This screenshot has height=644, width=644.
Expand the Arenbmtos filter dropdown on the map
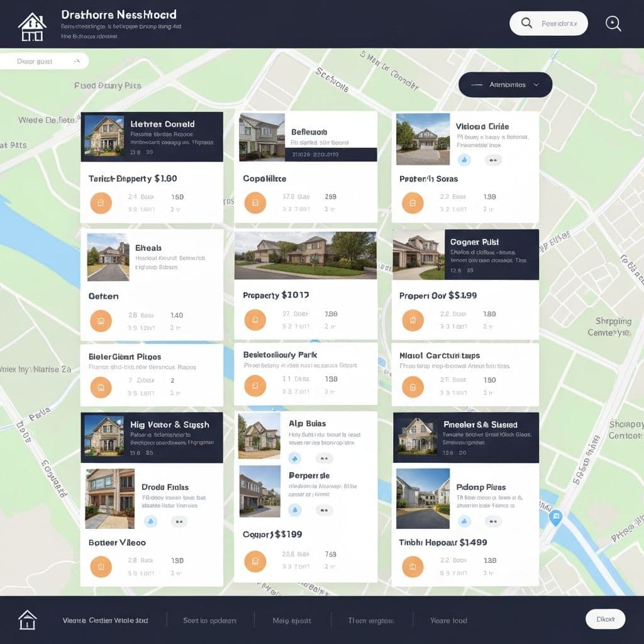505,84
